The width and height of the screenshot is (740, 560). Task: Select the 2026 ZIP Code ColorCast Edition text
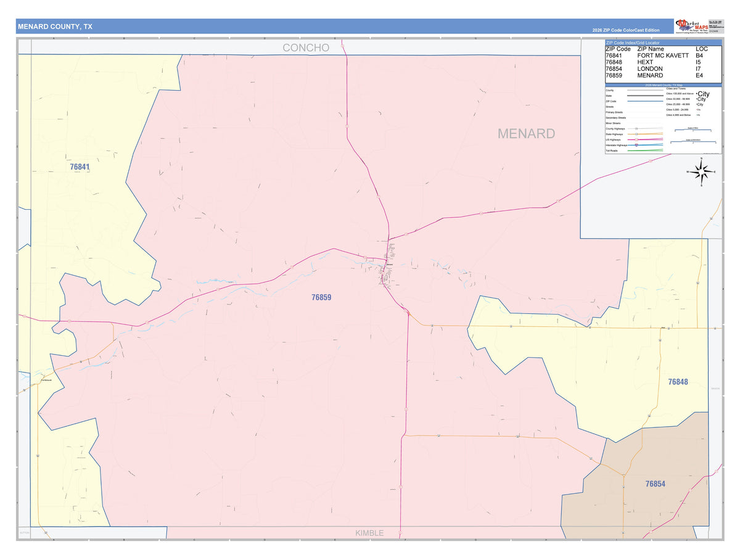click(x=625, y=30)
